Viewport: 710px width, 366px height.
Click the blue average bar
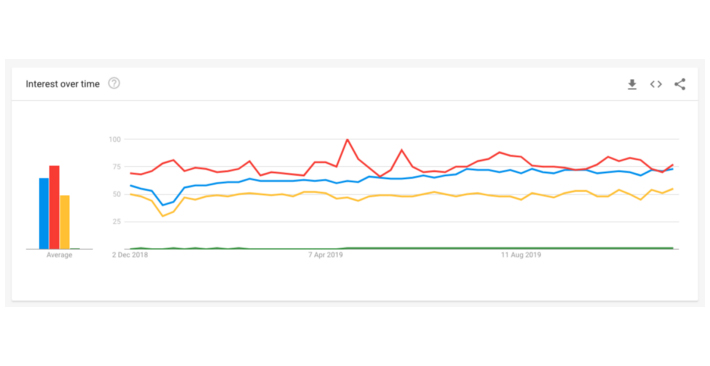click(44, 213)
